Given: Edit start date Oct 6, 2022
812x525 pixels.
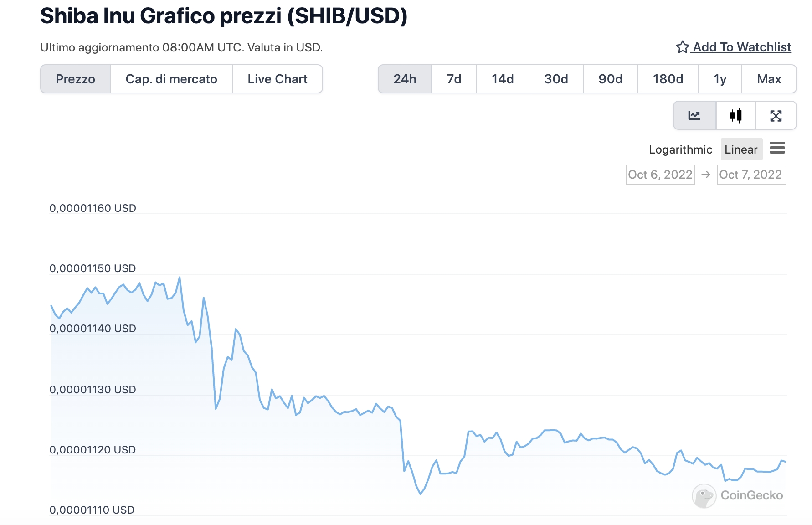Looking at the screenshot, I should [x=661, y=175].
